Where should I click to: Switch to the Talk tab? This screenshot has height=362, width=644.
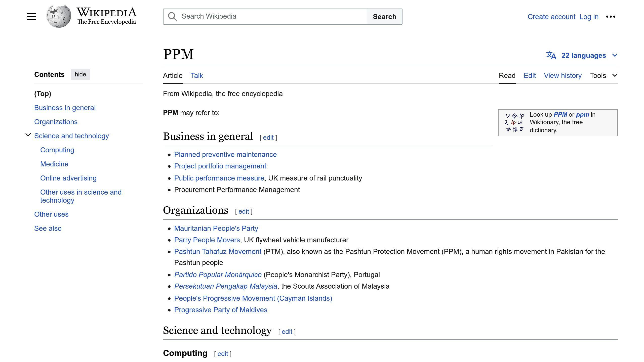point(197,75)
